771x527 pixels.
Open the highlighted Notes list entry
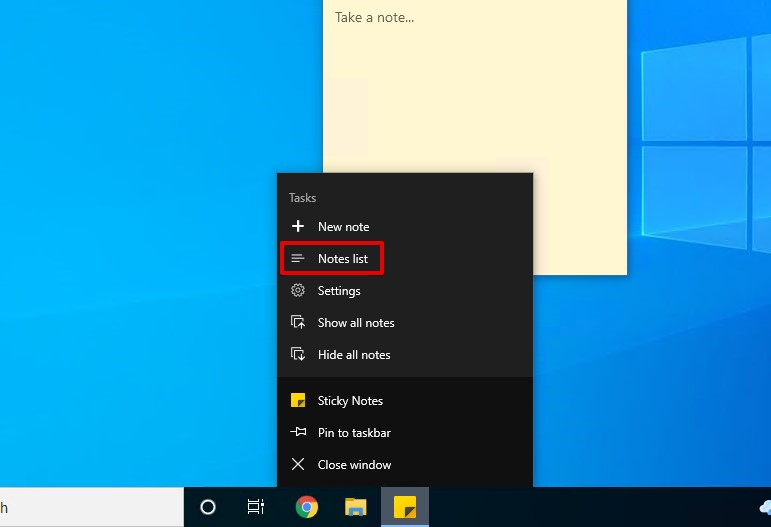(342, 259)
